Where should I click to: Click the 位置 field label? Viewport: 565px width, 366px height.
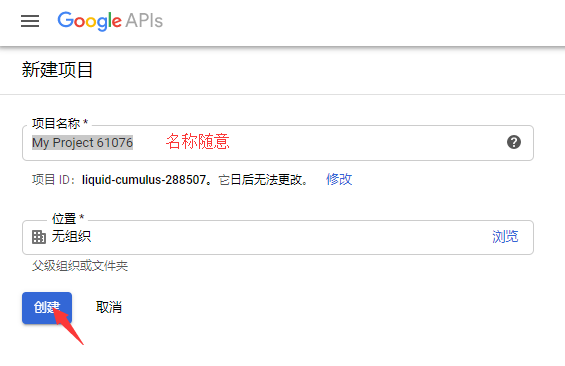[68, 218]
